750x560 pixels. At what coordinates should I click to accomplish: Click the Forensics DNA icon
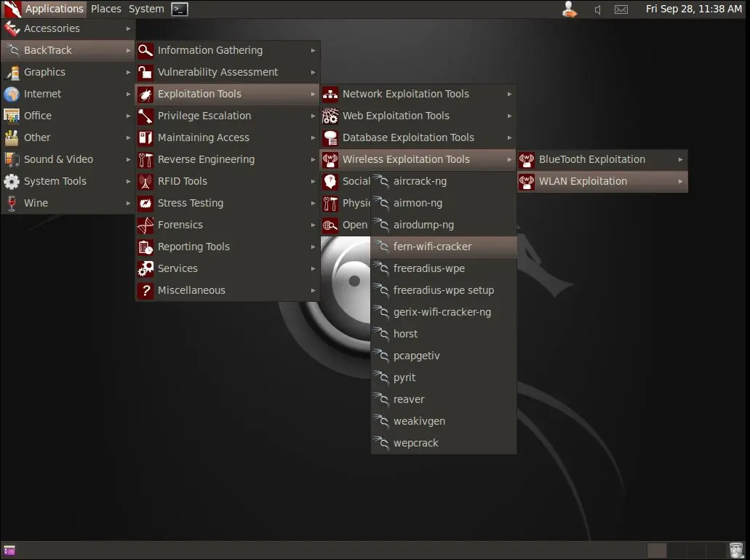click(x=145, y=225)
